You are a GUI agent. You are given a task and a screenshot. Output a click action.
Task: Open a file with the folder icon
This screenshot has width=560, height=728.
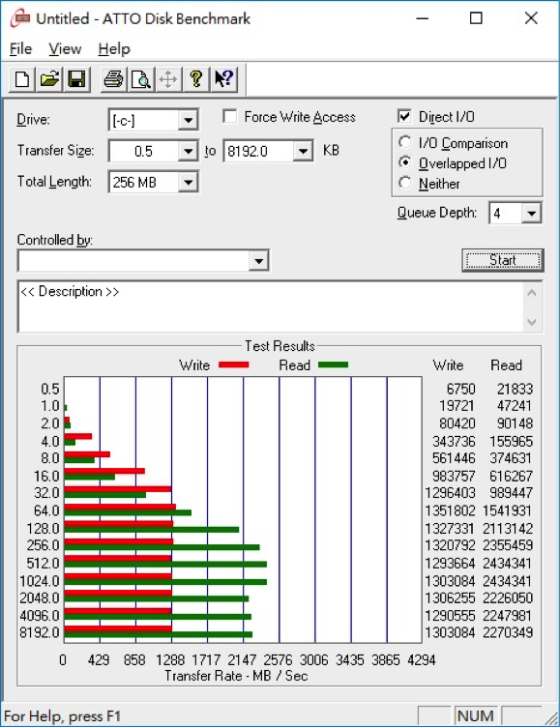click(49, 79)
